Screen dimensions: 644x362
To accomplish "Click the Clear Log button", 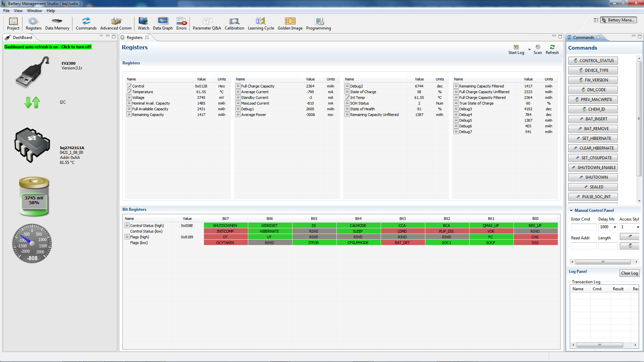I will [629, 273].
